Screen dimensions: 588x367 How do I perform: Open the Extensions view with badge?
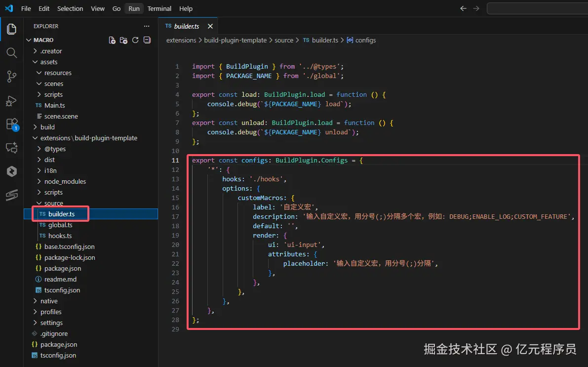[11, 124]
